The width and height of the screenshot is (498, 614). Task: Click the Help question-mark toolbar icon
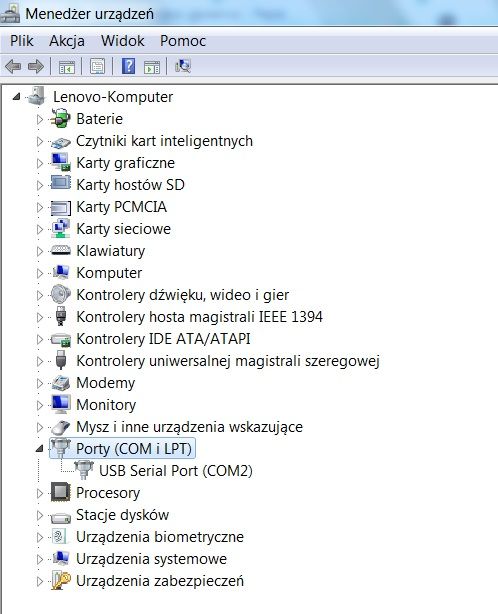(128, 66)
